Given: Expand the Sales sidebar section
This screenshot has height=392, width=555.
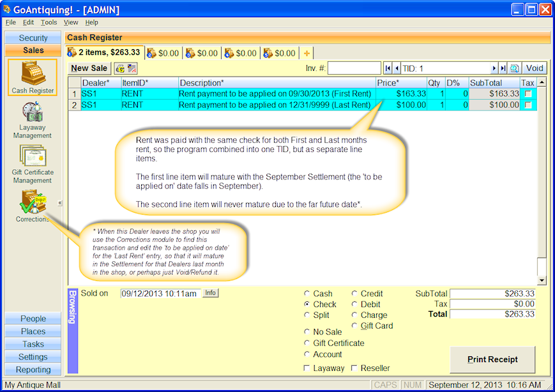Looking at the screenshot, I should pyautogui.click(x=33, y=50).
